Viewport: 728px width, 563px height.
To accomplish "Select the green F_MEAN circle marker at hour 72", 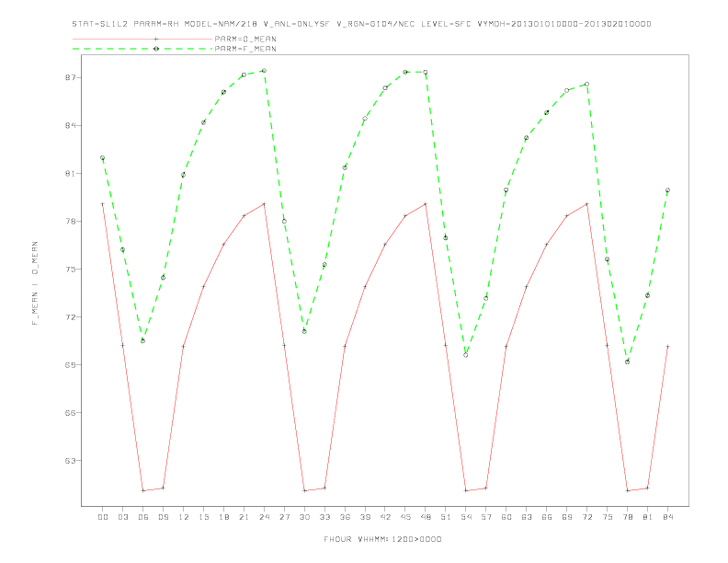I will coord(586,84).
